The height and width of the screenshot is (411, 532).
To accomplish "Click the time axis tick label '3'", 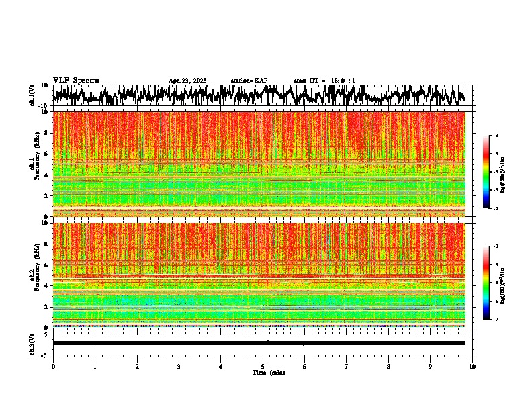I will [179, 367].
